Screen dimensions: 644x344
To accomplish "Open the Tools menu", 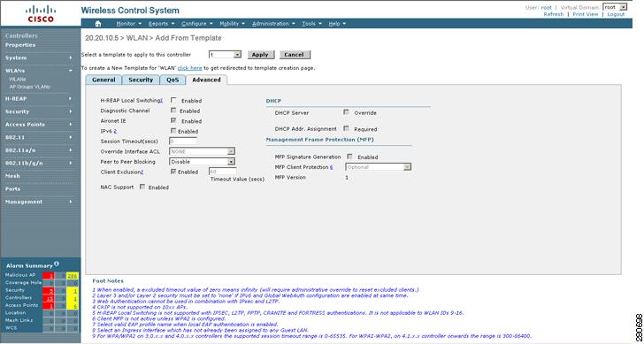I will 311,24.
